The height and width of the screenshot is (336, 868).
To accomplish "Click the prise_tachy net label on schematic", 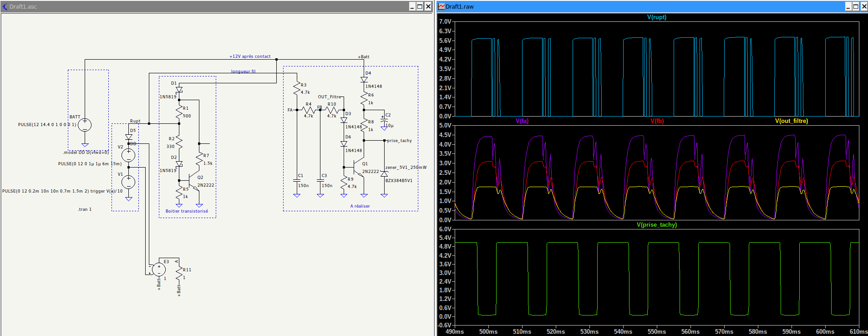I will (399, 141).
